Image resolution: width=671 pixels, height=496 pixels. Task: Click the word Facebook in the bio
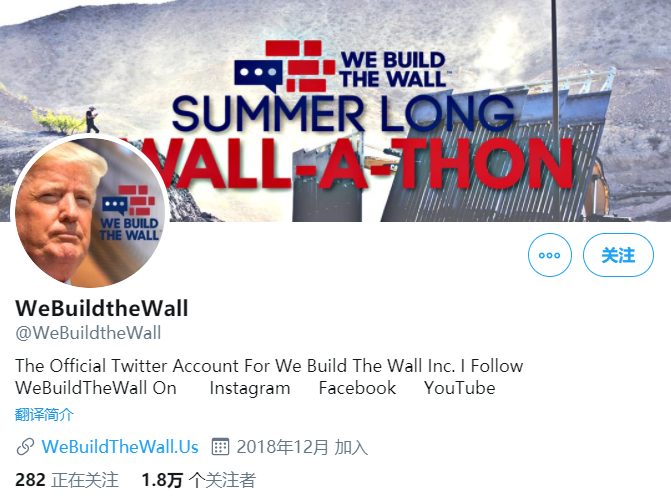click(x=357, y=388)
